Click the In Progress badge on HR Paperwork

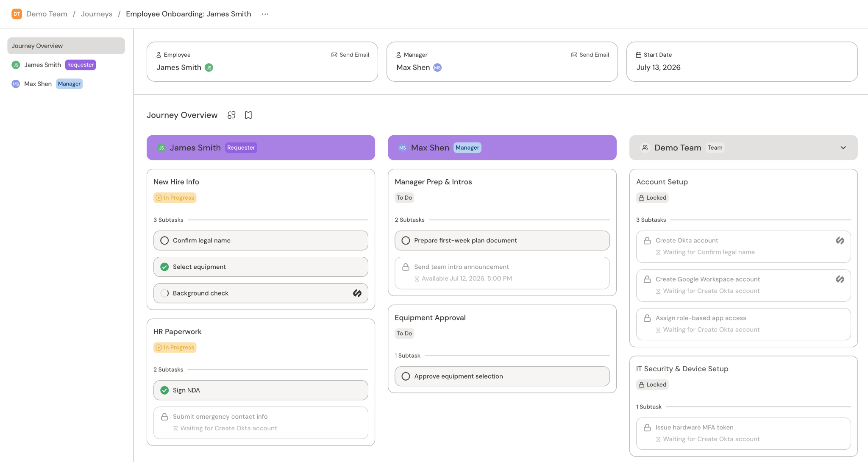coord(175,348)
